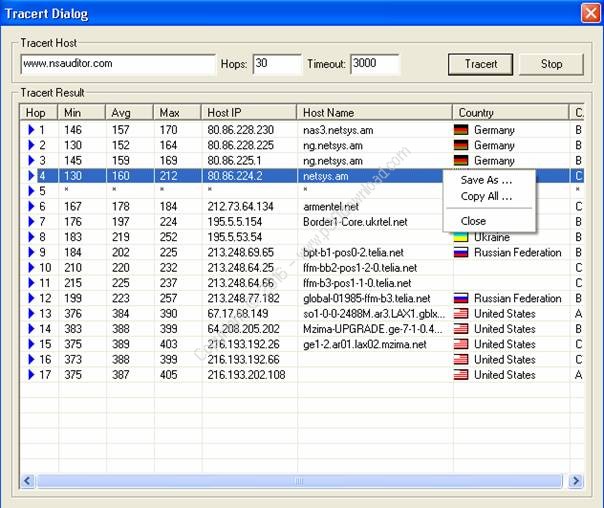Click the horizontal scrollbar left arrow

coord(28,481)
